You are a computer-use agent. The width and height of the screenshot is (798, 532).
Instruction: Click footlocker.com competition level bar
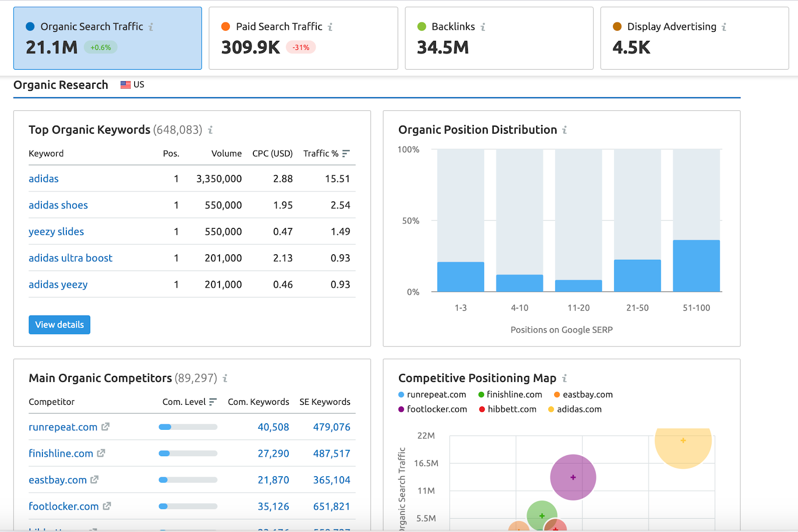(x=188, y=506)
